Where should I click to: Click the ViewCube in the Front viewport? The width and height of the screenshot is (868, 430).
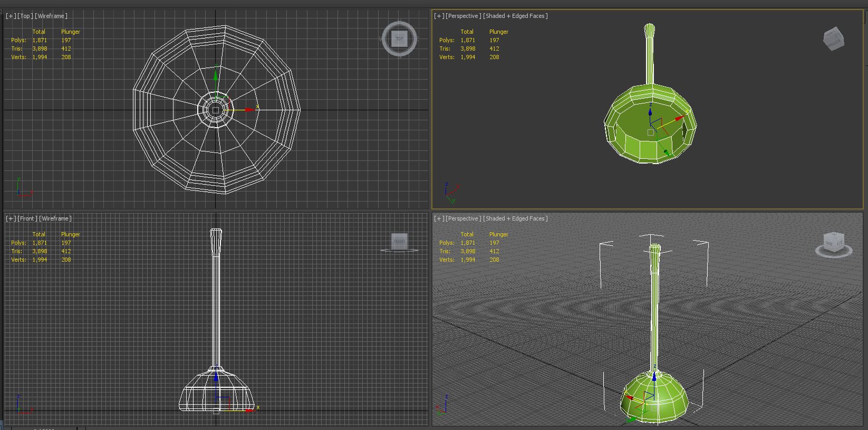pos(400,242)
